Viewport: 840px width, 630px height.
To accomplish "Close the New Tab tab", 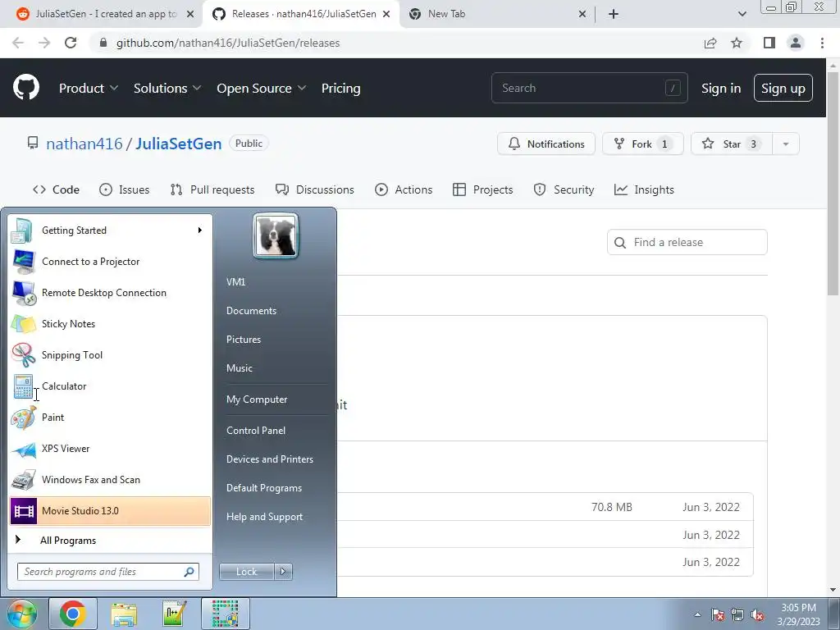I will click(x=582, y=14).
